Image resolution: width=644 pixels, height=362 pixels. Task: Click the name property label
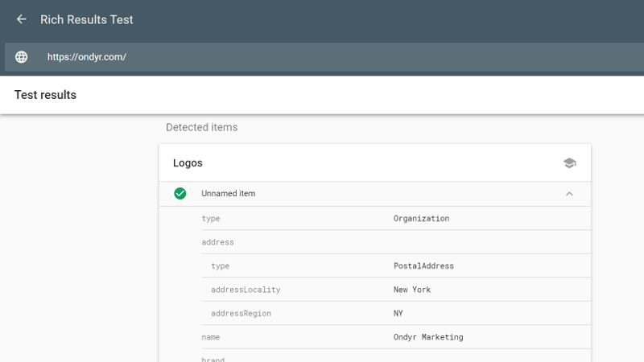pyautogui.click(x=211, y=337)
